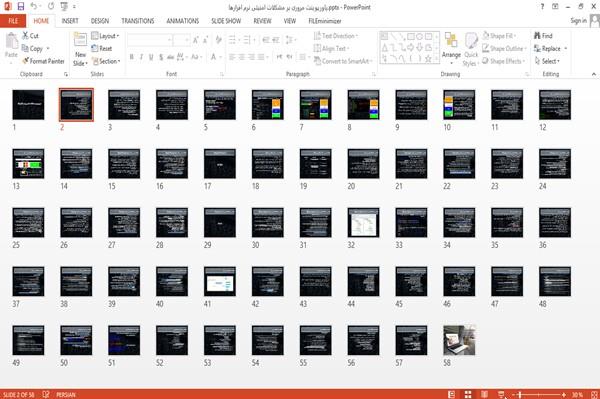Viewport: 600px width, 399px height.
Task: Open spell check icon in status bar
Action: tap(46, 394)
